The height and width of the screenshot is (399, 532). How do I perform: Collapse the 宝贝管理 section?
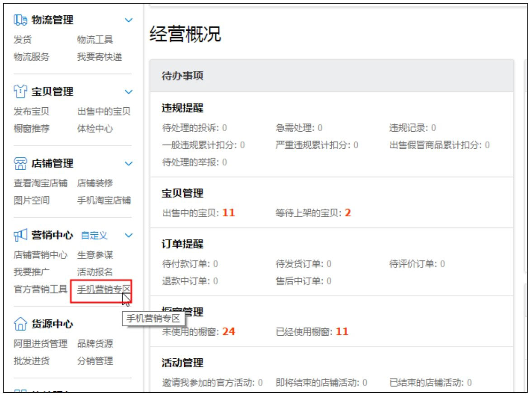128,91
